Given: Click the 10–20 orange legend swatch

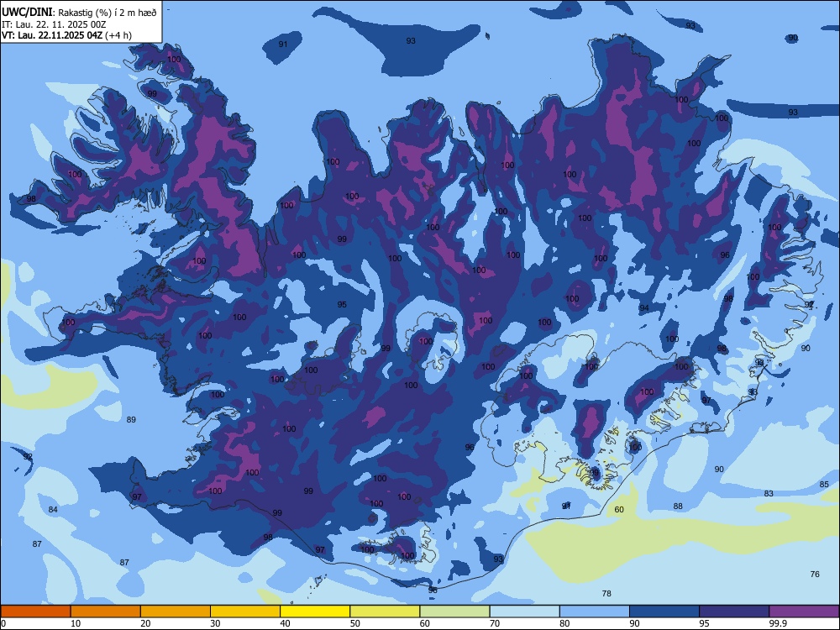Looking at the screenshot, I should pos(106,612).
